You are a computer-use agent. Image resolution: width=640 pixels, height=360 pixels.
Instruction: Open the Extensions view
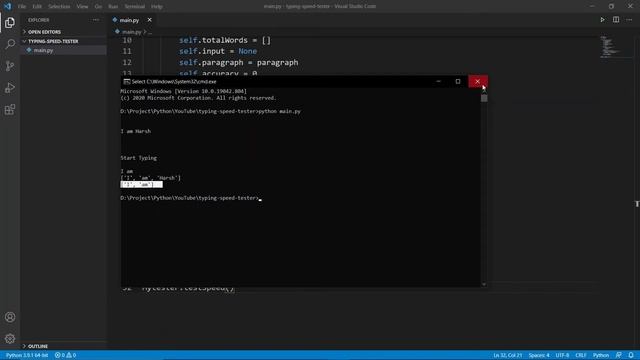pos(10,109)
